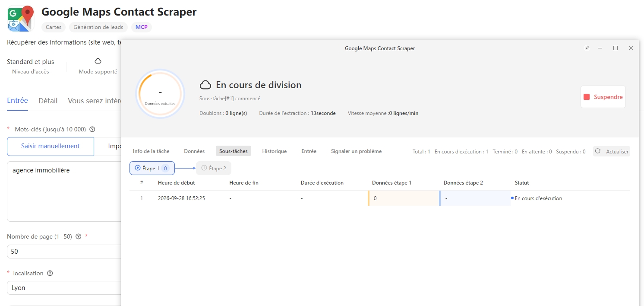Open the Historique tab
This screenshot has height=306, width=644.
[x=275, y=151]
